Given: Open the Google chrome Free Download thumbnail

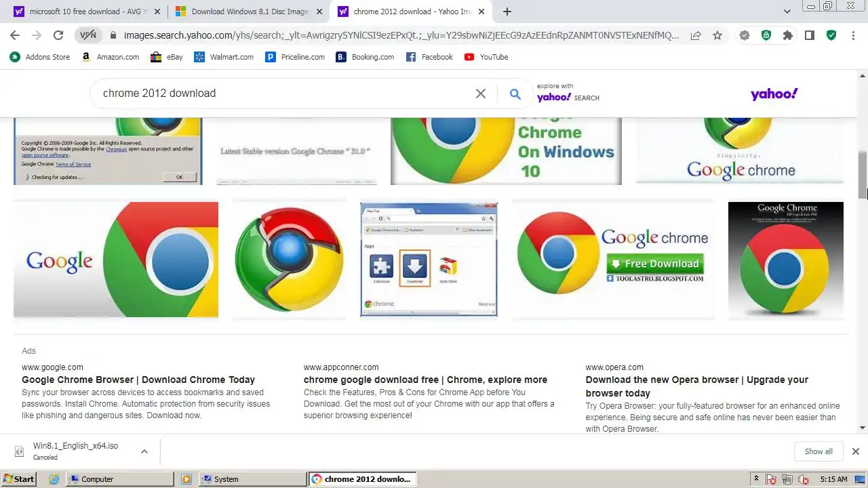Looking at the screenshot, I should tap(613, 260).
